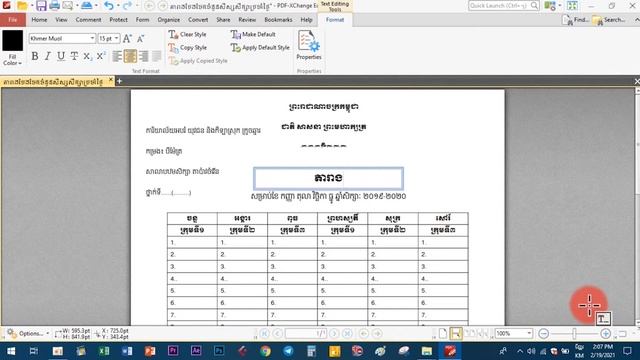This screenshot has height=360, width=640.
Task: Open UI options icon dropdown arrow
Action: pos(560,6)
